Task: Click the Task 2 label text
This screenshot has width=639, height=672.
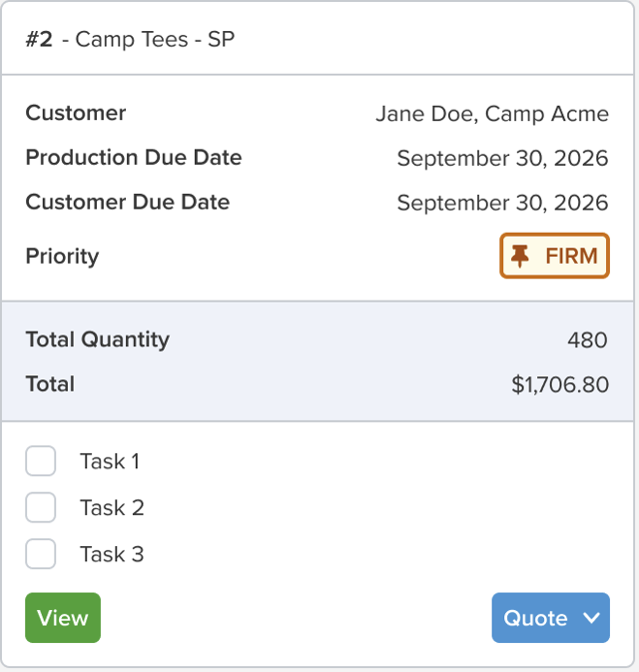Action: [x=112, y=508]
